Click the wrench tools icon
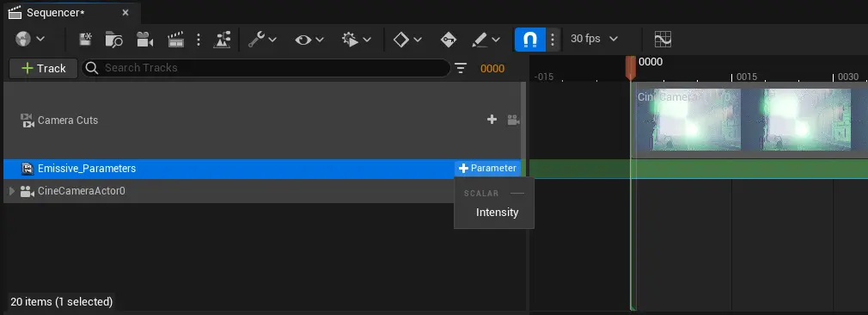868x315 pixels. coord(256,39)
